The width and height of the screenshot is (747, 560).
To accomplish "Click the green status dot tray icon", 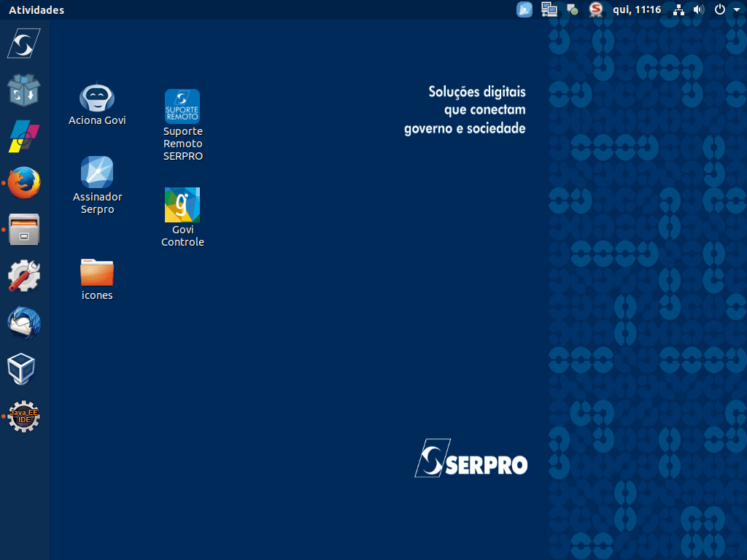I will 573,9.
